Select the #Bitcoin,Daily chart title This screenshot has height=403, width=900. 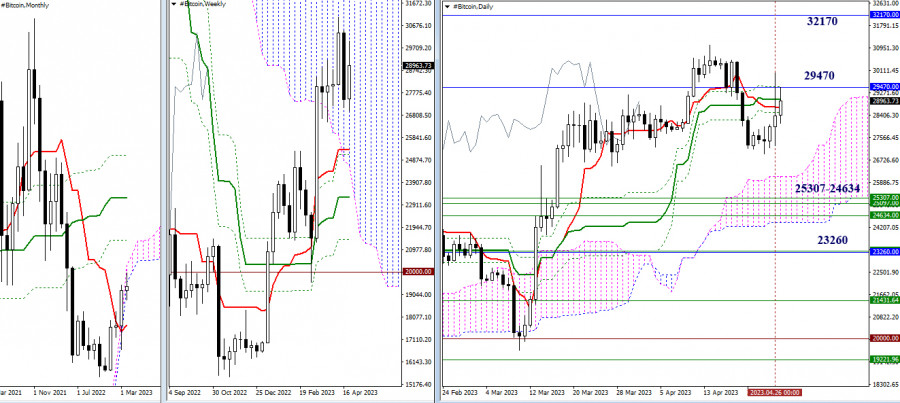coord(473,6)
